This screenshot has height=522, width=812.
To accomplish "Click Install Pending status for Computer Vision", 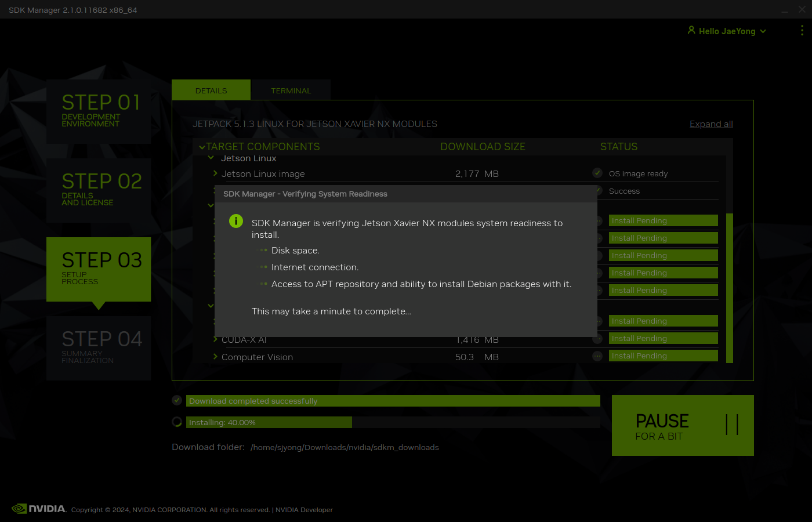I will tap(664, 356).
